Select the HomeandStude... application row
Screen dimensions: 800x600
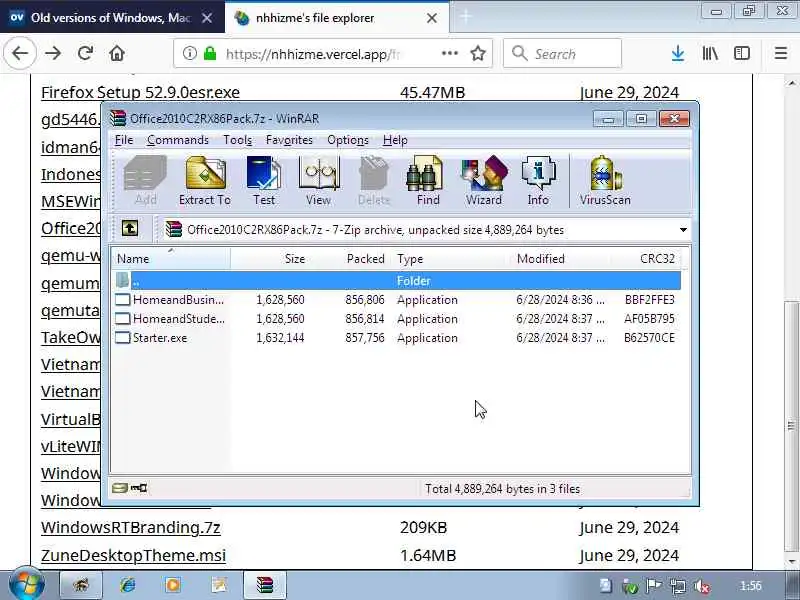click(x=397, y=319)
